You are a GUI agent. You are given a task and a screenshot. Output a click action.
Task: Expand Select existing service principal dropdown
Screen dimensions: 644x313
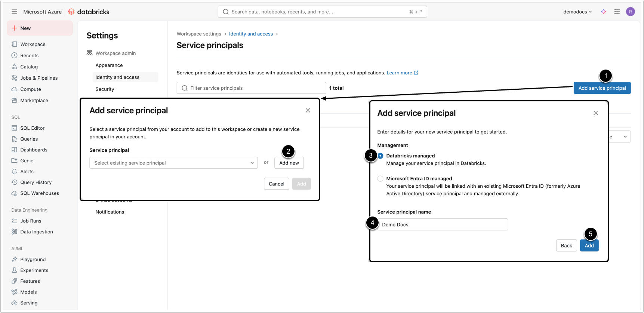[x=173, y=163]
